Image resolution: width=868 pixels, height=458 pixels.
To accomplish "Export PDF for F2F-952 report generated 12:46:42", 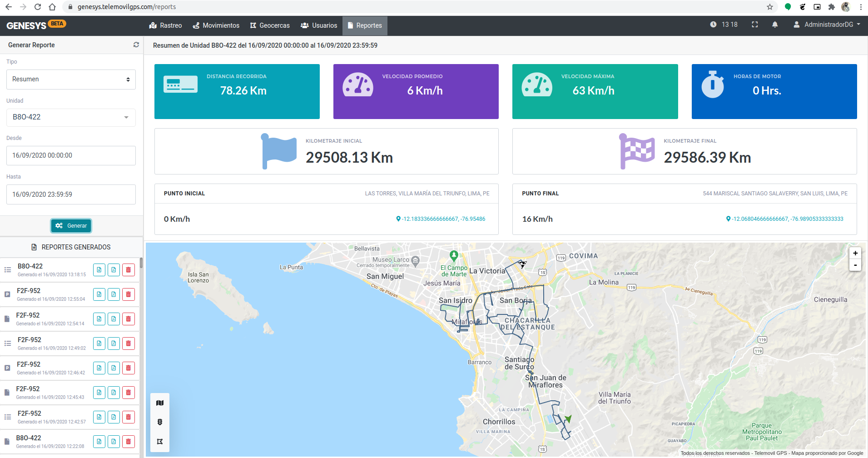I will [114, 368].
